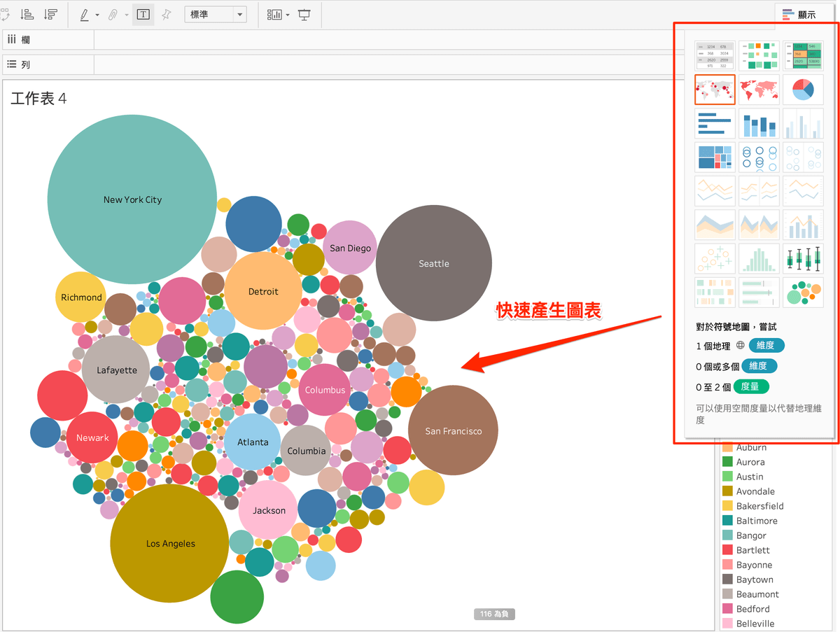Viewport: 840px width, 632px height.
Task: Select Bedford in the color legend
Action: (x=752, y=609)
